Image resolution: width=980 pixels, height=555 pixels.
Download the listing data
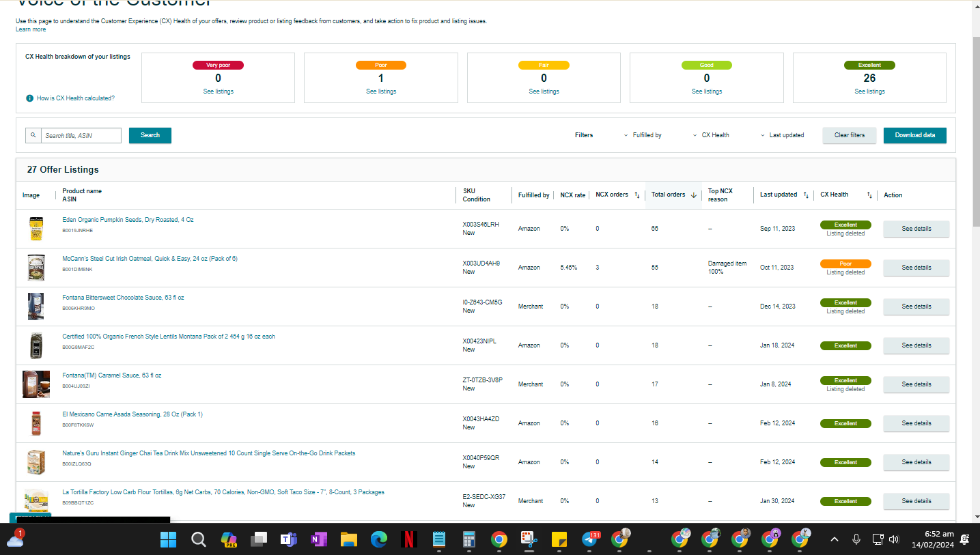click(x=915, y=135)
